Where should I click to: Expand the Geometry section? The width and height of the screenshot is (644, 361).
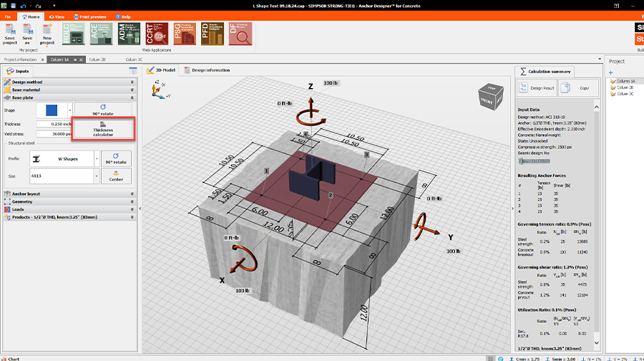pyautogui.click(x=70, y=201)
